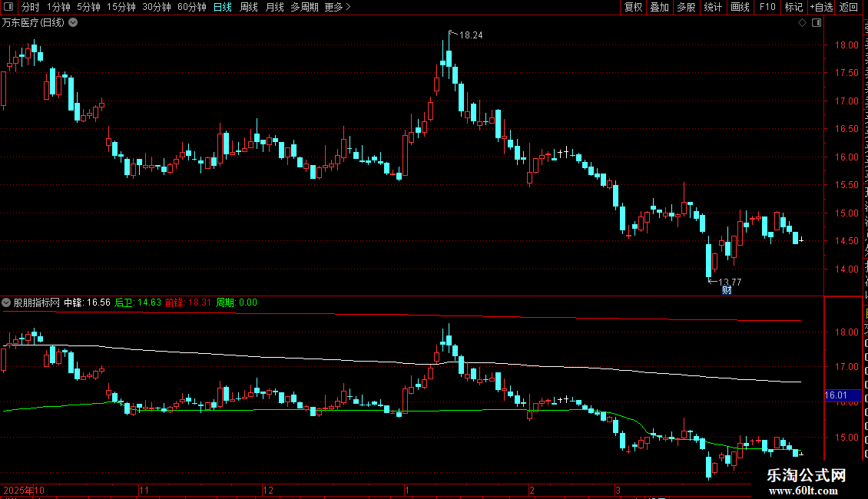Click the panel layout icon at top-left
The width and height of the screenshot is (868, 499).
click(8, 7)
